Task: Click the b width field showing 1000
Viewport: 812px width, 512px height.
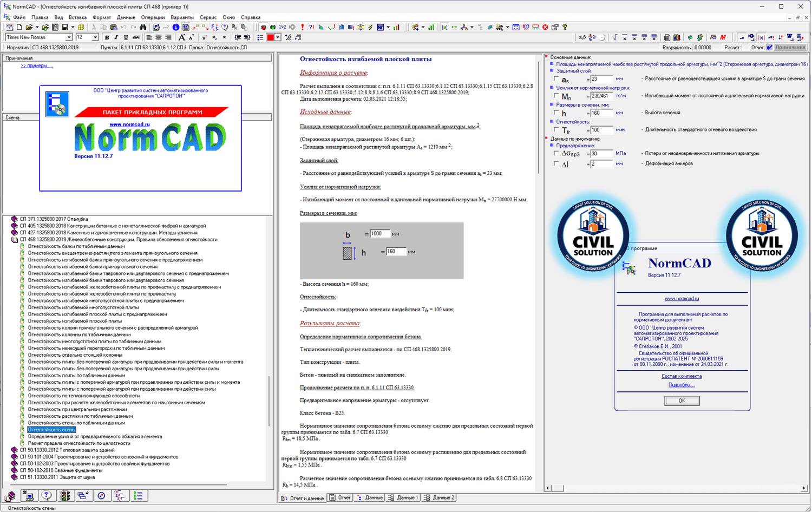Action: pyautogui.click(x=380, y=234)
